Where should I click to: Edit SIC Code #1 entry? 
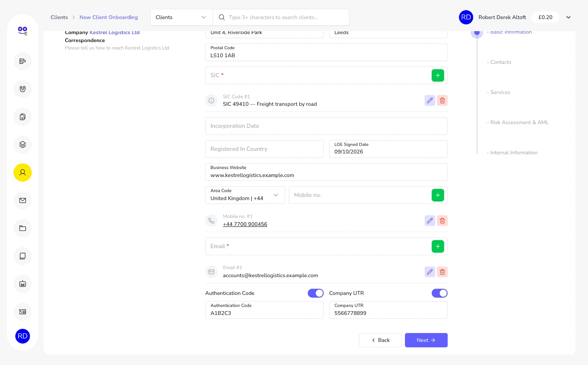tap(430, 101)
